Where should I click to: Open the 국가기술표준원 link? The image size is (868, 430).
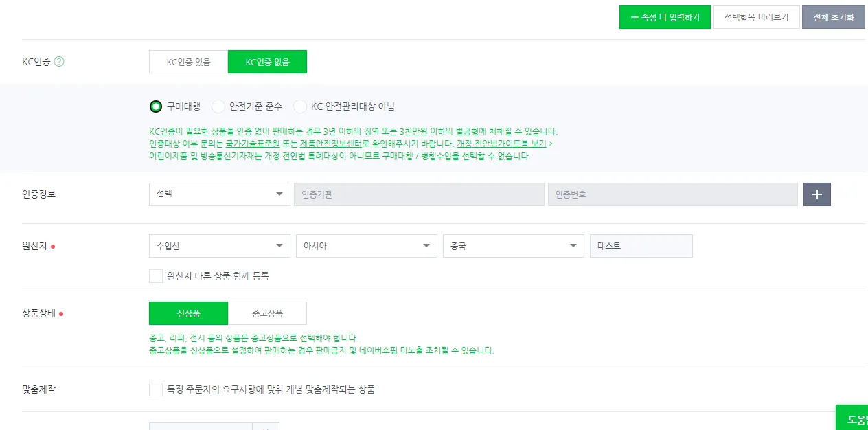252,144
